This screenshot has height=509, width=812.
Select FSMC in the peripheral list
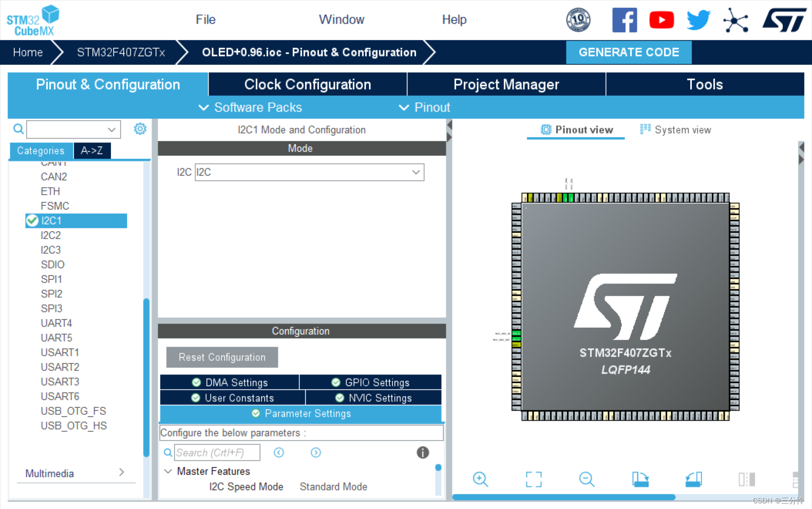coord(54,206)
